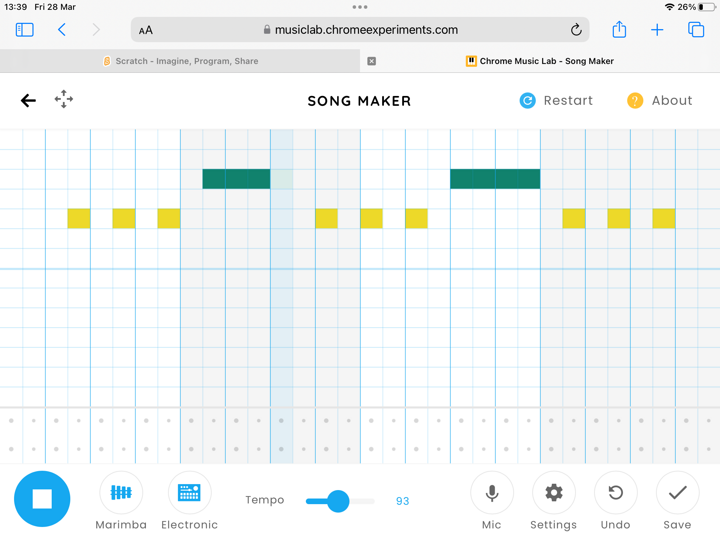Screen dimensions: 720x540
Task: Click the Restart button
Action: tap(556, 101)
